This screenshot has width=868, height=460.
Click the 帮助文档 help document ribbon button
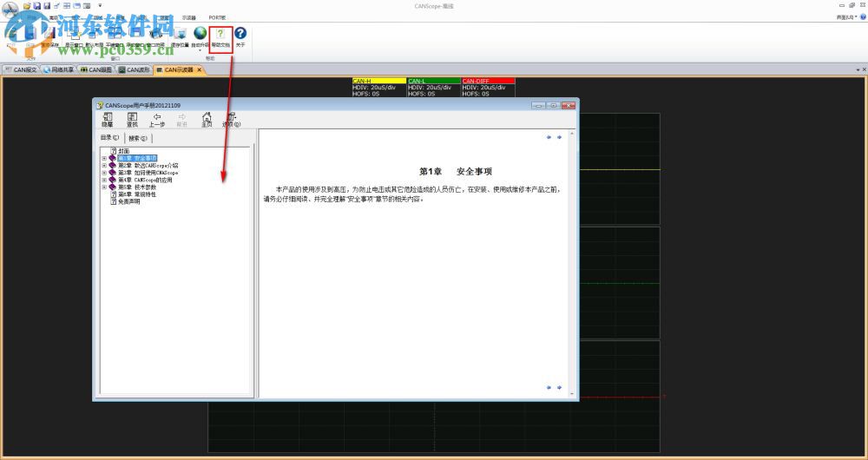point(220,37)
